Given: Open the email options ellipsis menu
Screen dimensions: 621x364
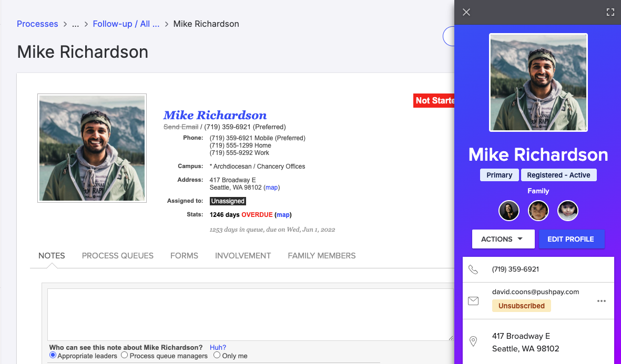Looking at the screenshot, I should (602, 301).
